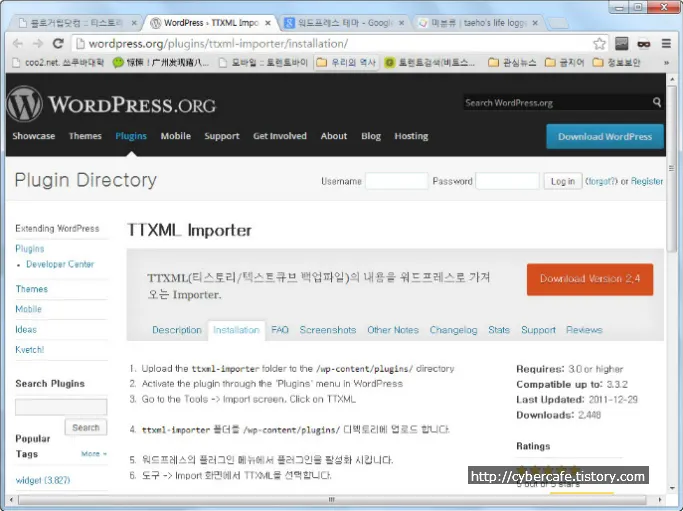Reload the page with refresh icon
Screen dimensions: 683x511
[58, 44]
